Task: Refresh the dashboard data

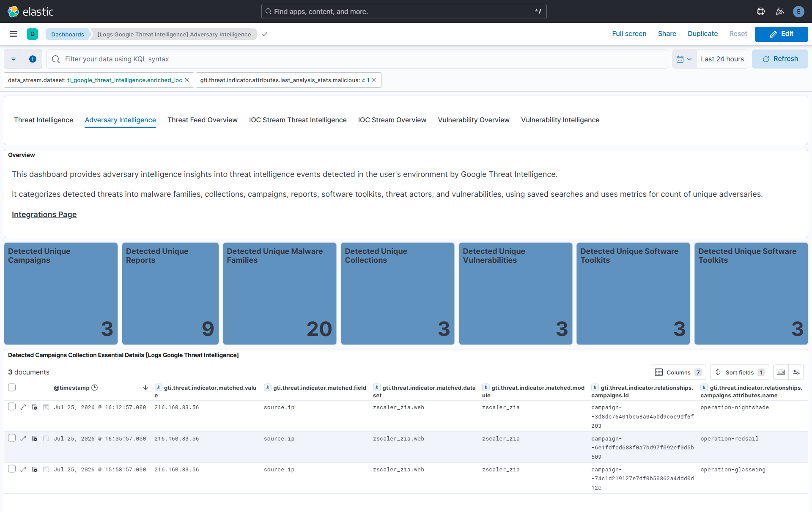Action: click(780, 59)
